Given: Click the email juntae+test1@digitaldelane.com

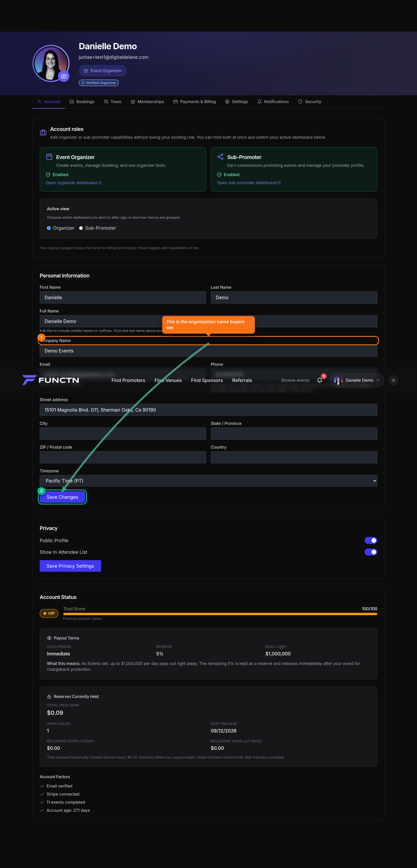Looking at the screenshot, I should 114,57.
